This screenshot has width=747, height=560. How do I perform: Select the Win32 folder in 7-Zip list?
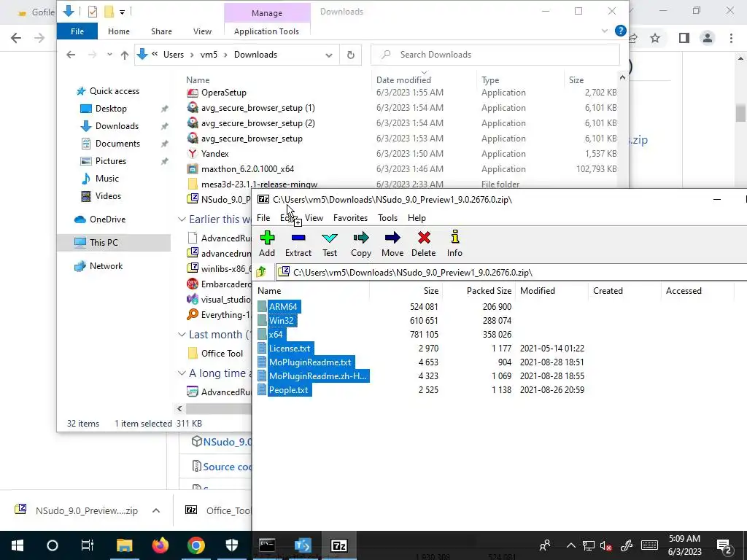(x=281, y=321)
